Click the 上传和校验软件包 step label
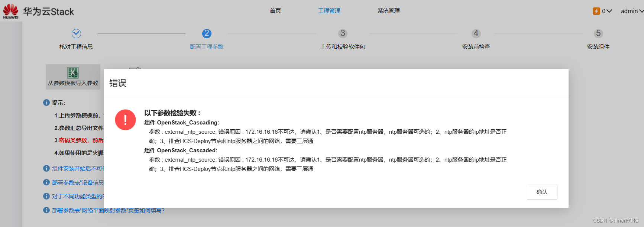644x227 pixels. pyautogui.click(x=343, y=47)
